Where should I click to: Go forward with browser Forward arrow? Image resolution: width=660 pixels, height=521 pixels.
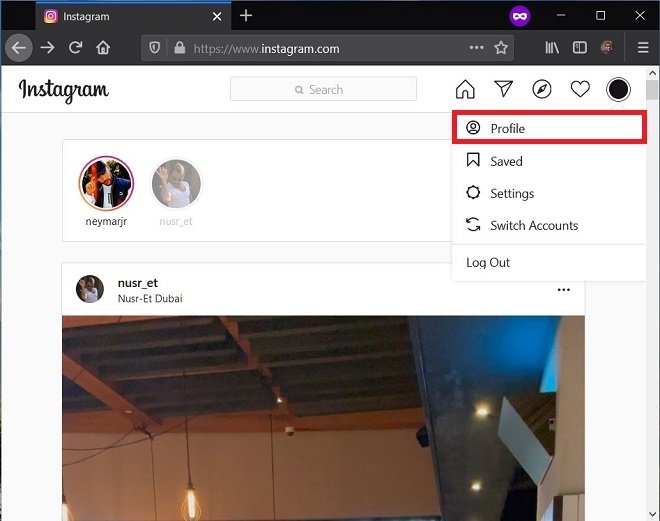coord(48,48)
